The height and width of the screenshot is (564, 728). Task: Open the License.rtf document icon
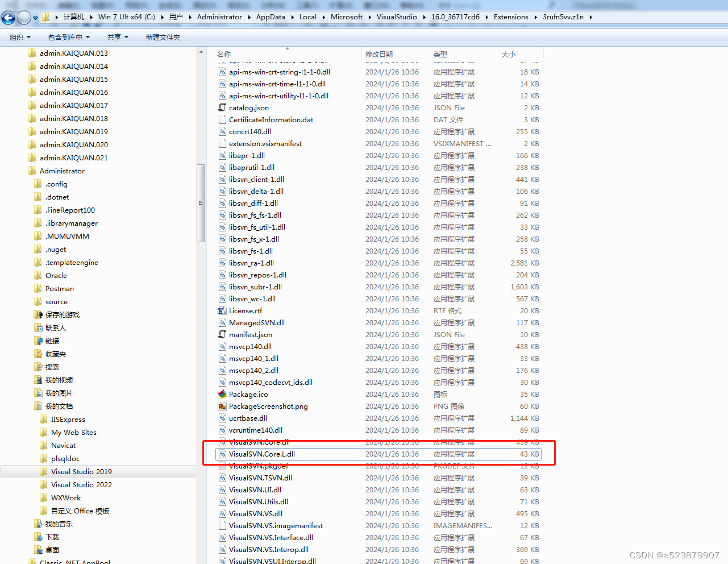pyautogui.click(x=223, y=310)
